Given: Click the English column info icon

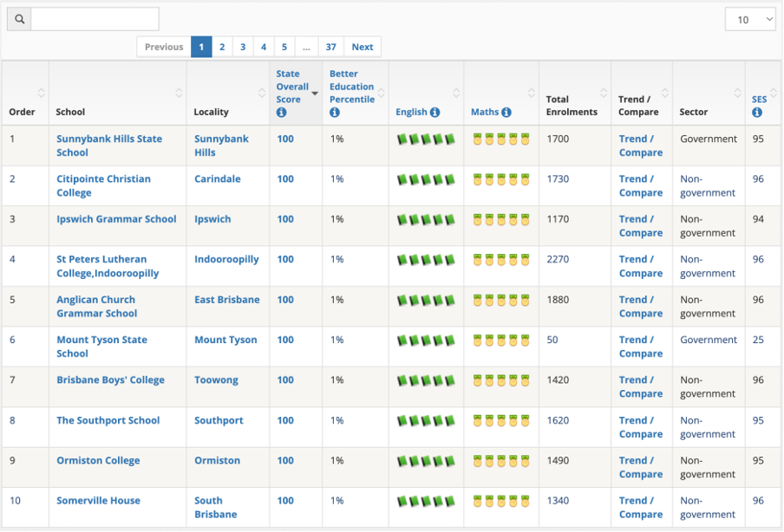Looking at the screenshot, I should click(434, 113).
